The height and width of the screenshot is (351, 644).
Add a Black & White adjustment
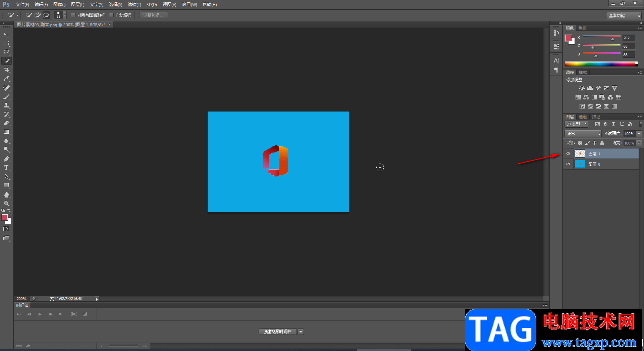594,97
